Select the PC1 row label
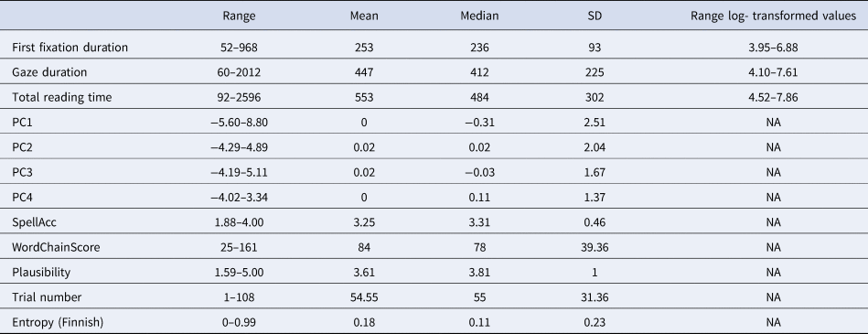The width and height of the screenshot is (868, 334). pyautogui.click(x=22, y=123)
